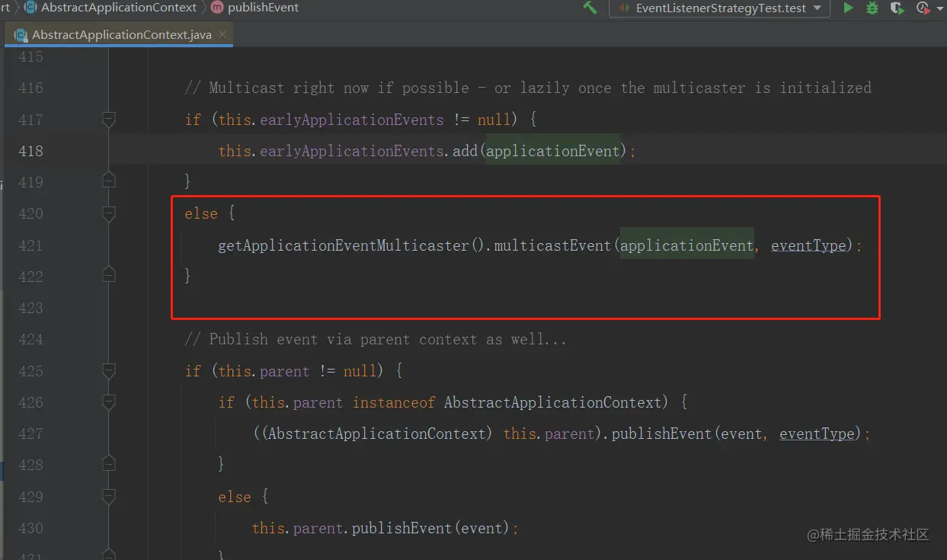Image resolution: width=947 pixels, height=560 pixels.
Task: Click earlyApplicationEvents in the line 417 condition
Action: pos(352,120)
